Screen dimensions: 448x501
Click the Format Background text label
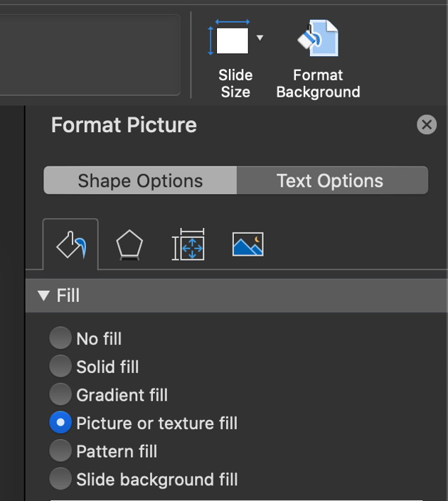click(318, 84)
